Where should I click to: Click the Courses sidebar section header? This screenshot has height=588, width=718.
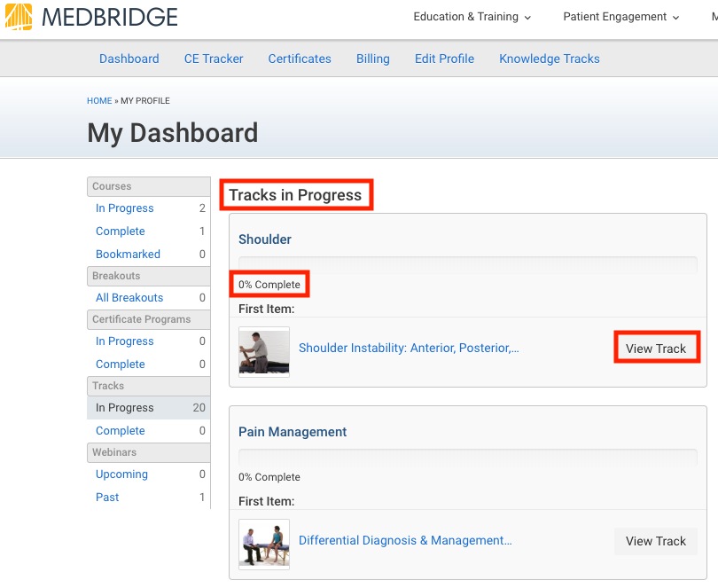point(148,186)
